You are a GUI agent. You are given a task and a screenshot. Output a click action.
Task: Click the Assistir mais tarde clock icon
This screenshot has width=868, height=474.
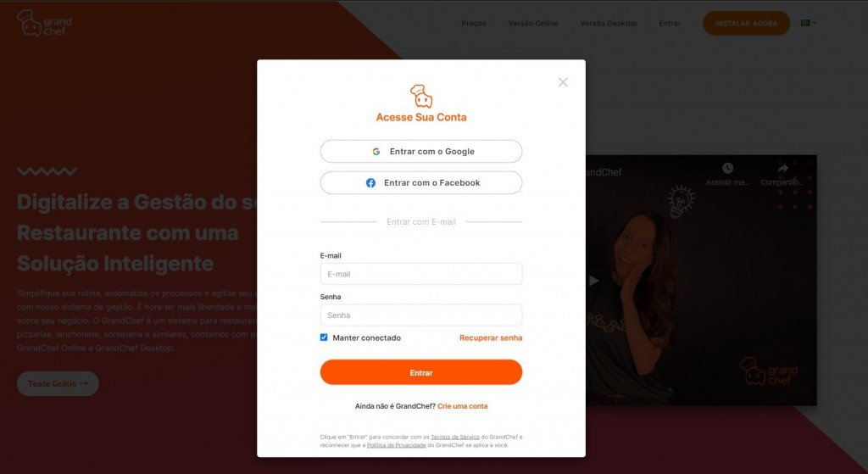(727, 168)
